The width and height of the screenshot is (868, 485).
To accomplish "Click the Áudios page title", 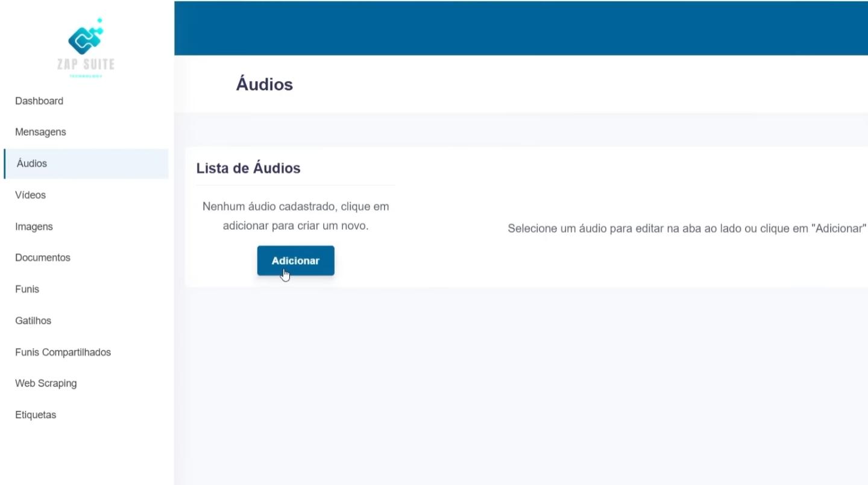I will coord(264,84).
